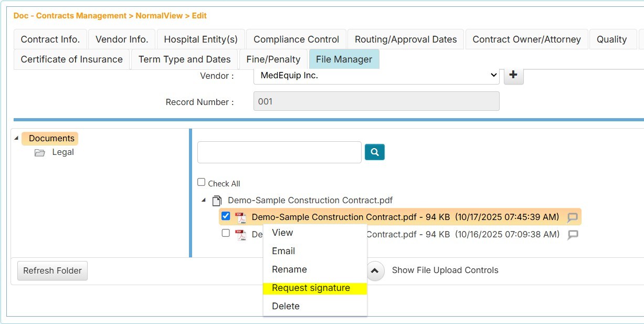The width and height of the screenshot is (644, 324).
Task: Click the up-arrow Show File Upload icon
Action: pos(374,271)
